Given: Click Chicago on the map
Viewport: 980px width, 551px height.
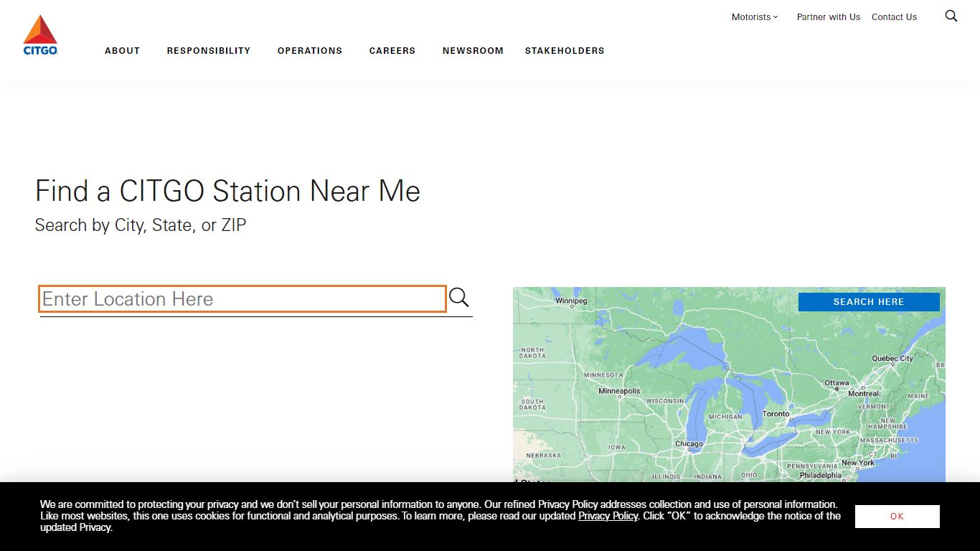Looking at the screenshot, I should [689, 444].
